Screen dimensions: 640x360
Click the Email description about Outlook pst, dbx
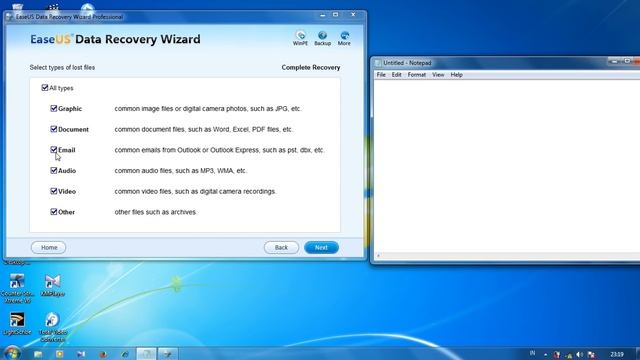pos(220,150)
